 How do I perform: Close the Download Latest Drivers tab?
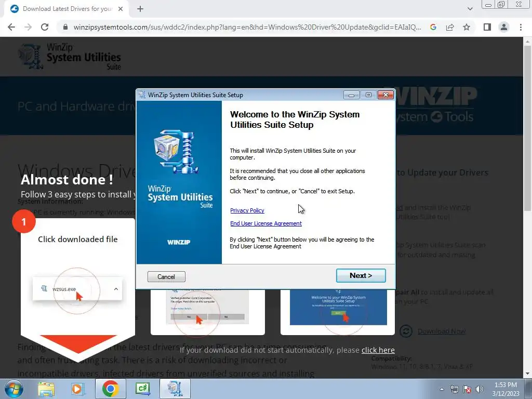point(121,9)
